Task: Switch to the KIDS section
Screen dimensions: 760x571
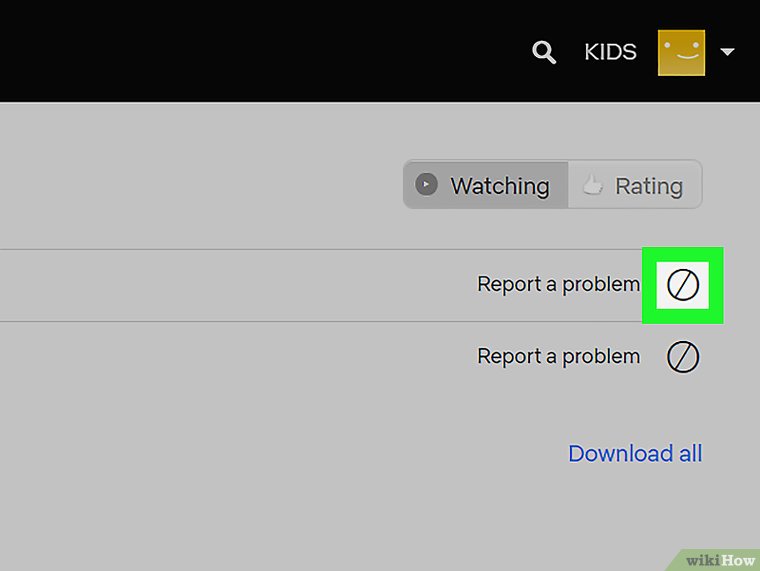Action: pos(610,52)
